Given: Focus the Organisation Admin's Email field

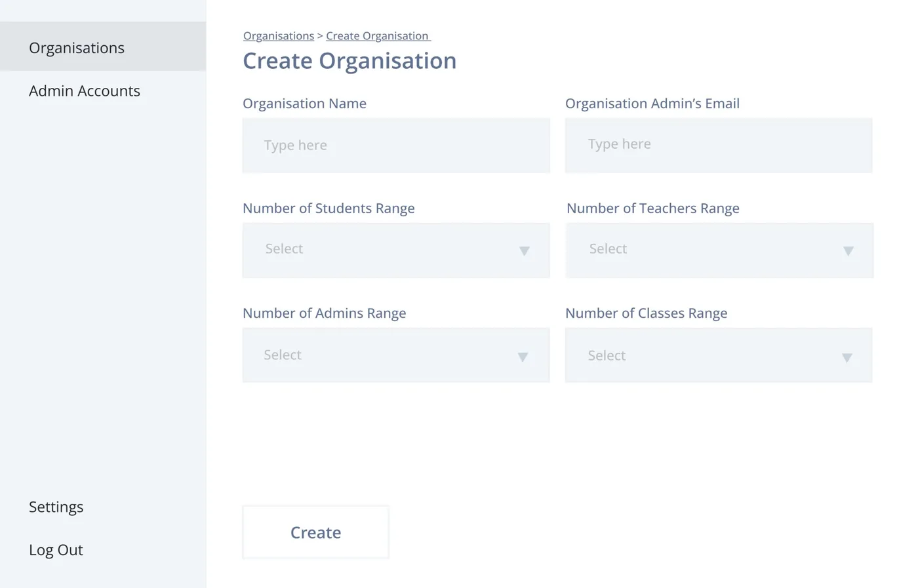Looking at the screenshot, I should coord(719,146).
